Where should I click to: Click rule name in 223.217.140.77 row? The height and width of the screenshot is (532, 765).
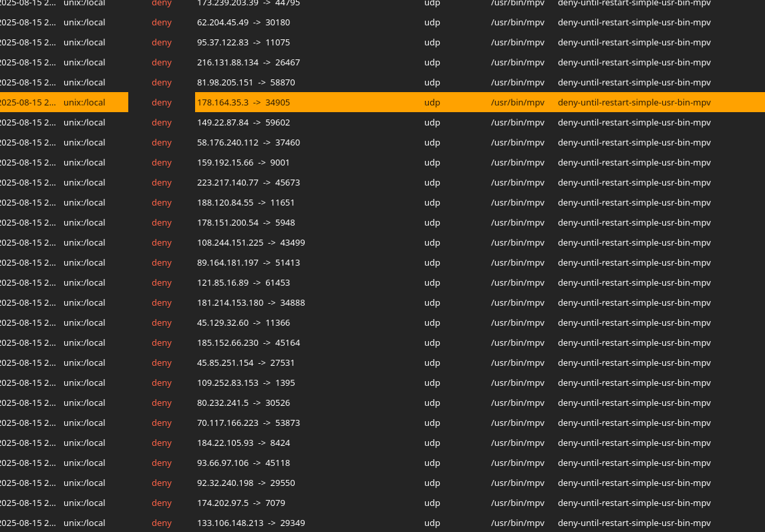(634, 182)
